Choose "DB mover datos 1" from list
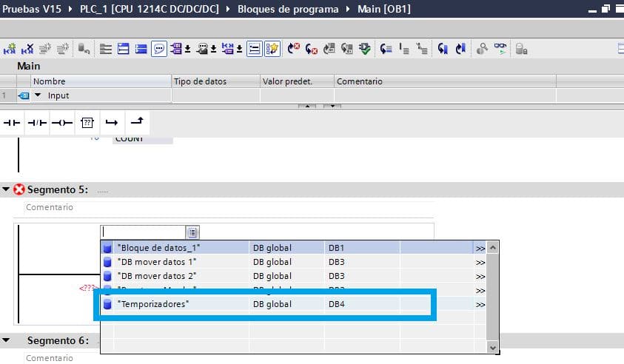Screen dimensions: 624x364 tap(157, 262)
